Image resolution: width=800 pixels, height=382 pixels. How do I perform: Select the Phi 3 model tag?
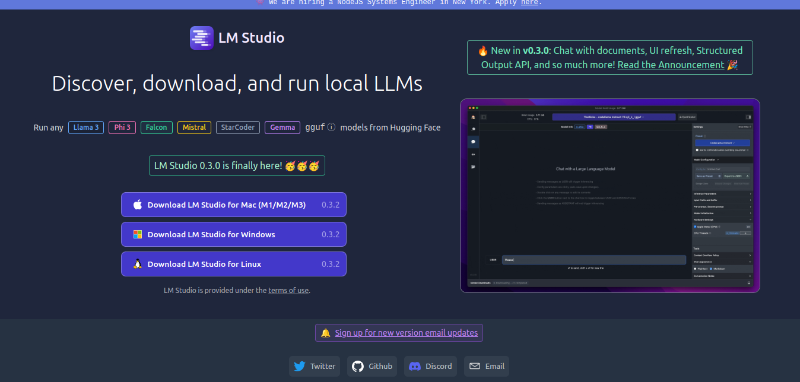click(x=122, y=128)
